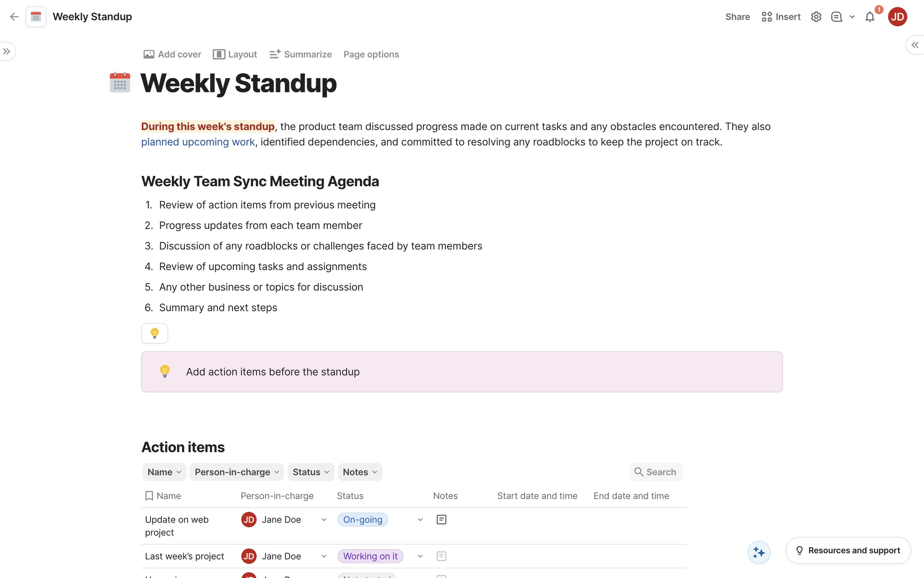Click the back arrow icon
Image resolution: width=924 pixels, height=578 pixels.
coord(14,17)
